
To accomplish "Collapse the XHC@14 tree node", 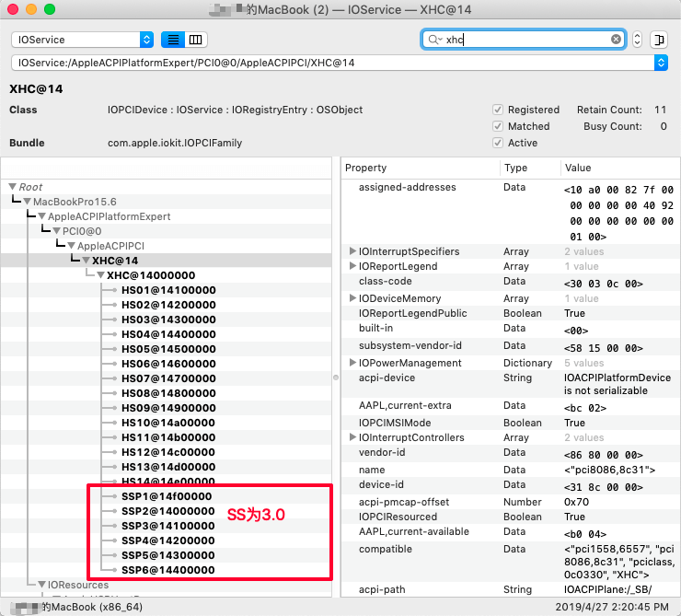I will [x=87, y=261].
